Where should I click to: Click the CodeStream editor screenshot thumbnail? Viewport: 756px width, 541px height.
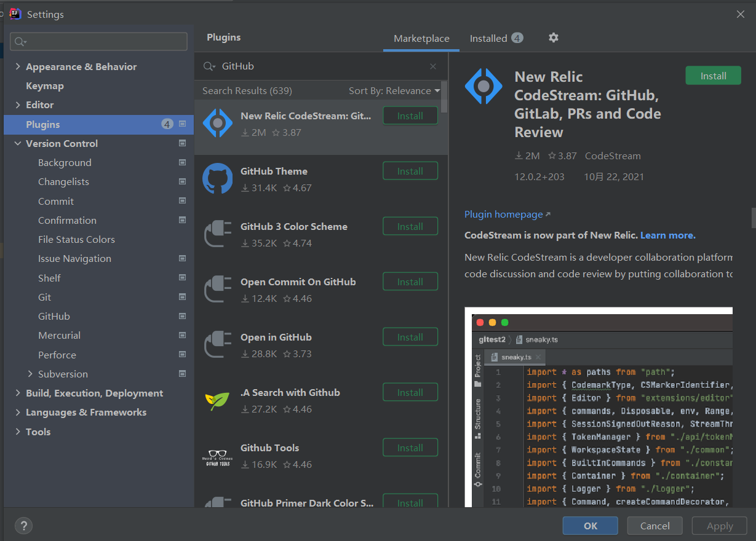(x=599, y=407)
